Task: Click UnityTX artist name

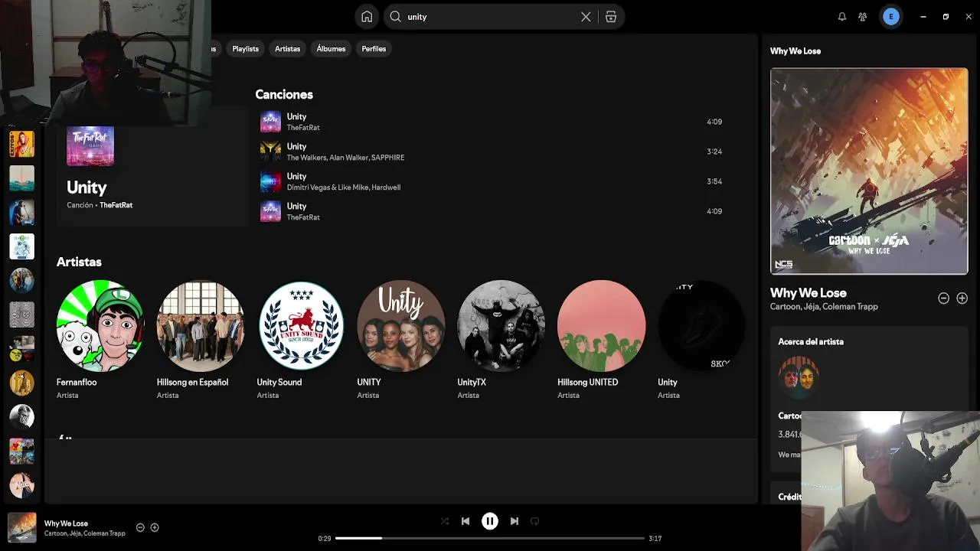Action: click(x=472, y=382)
